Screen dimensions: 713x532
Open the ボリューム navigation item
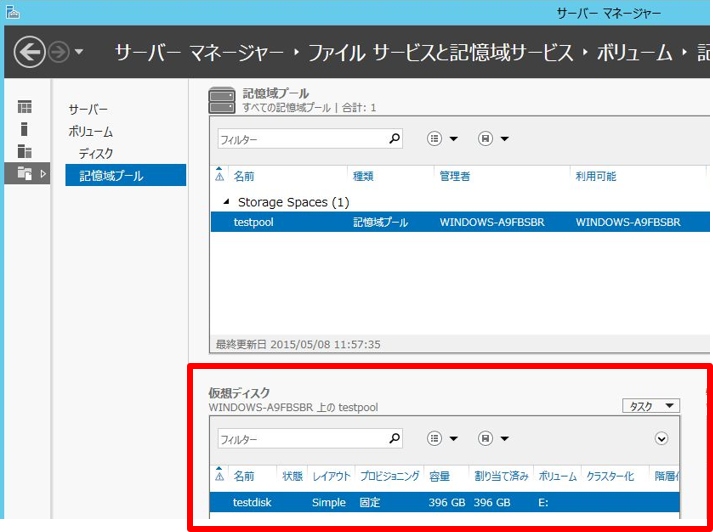tap(91, 131)
